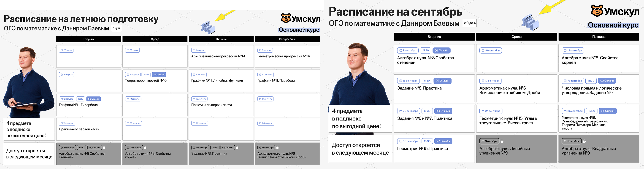Select the Воскресенье column header
The height and width of the screenshot is (169, 644).
pyautogui.click(x=287, y=39)
